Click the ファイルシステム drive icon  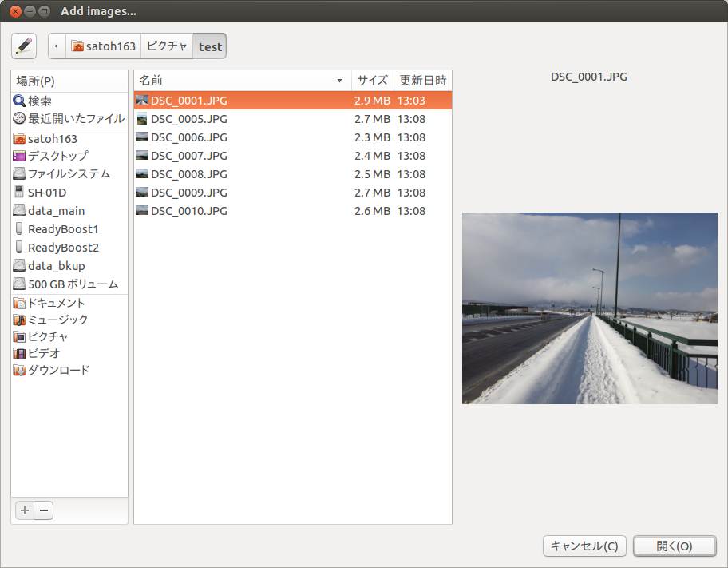click(19, 174)
